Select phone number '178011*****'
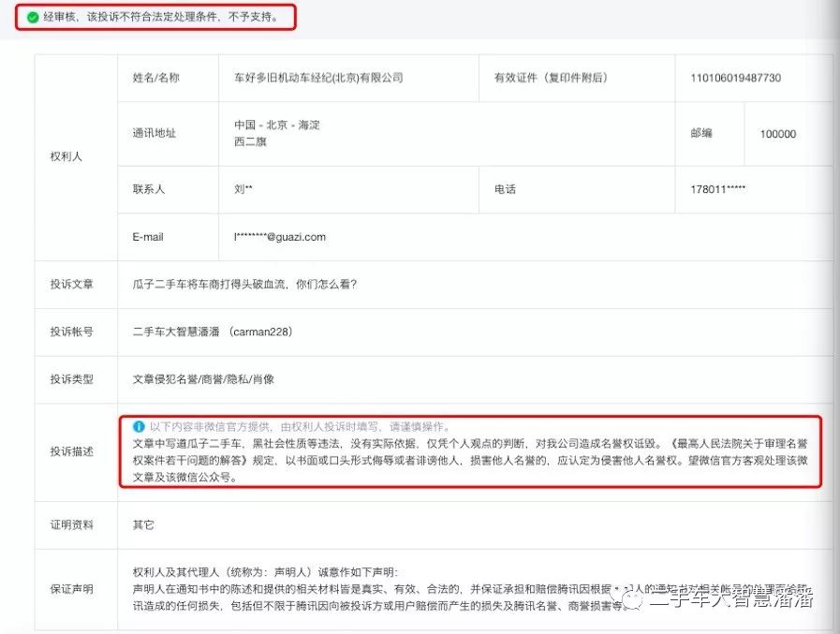 718,189
